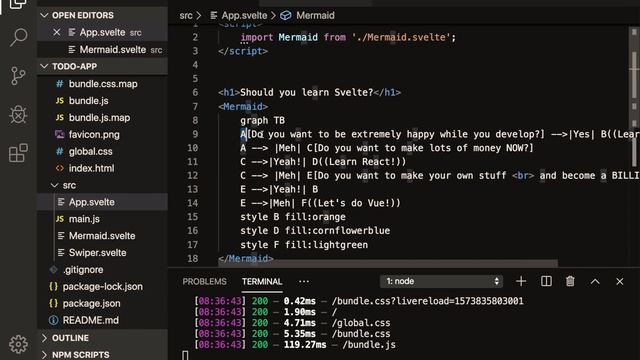Screen dimensions: 640x360
Task: Close the App.svelte open editor
Action: pyautogui.click(x=57, y=32)
